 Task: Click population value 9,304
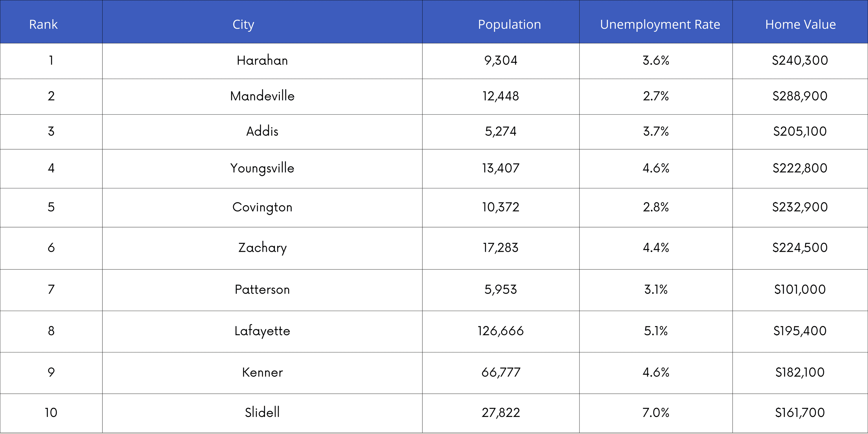coord(501,61)
